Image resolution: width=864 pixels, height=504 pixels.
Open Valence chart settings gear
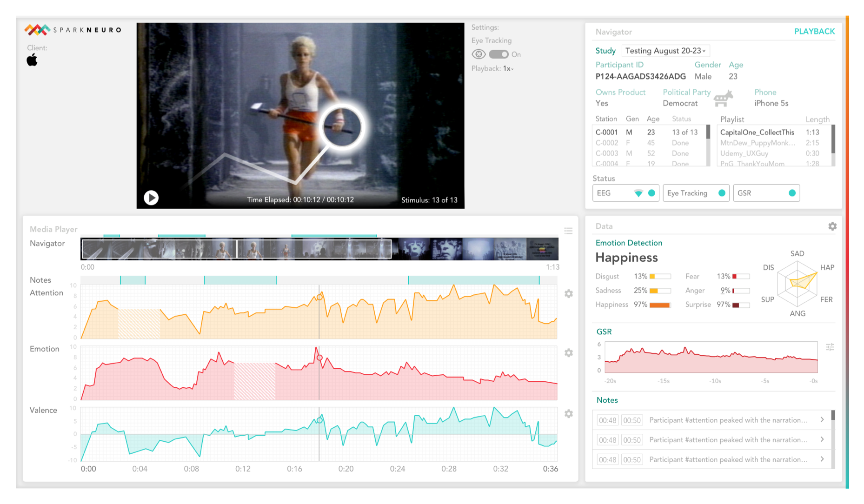(568, 414)
